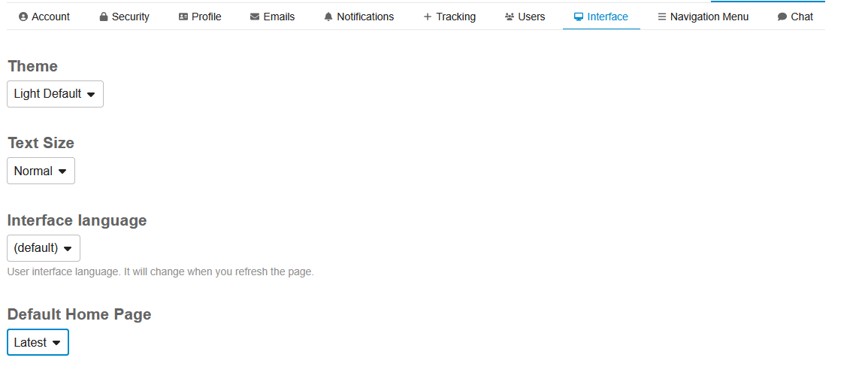The height and width of the screenshot is (379, 868).
Task: Open the Account tab
Action: click(x=44, y=17)
